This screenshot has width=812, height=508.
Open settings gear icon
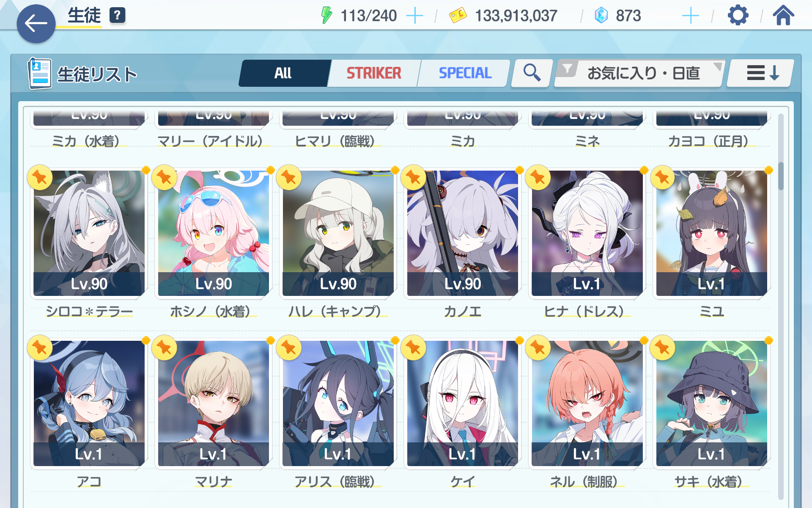[738, 16]
